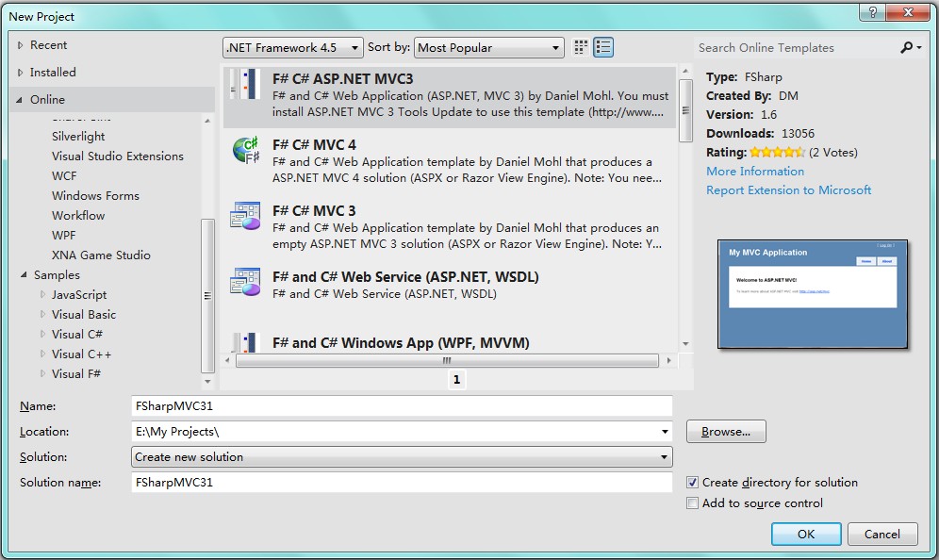Click the Browse button
This screenshot has width=939, height=560.
tap(726, 432)
